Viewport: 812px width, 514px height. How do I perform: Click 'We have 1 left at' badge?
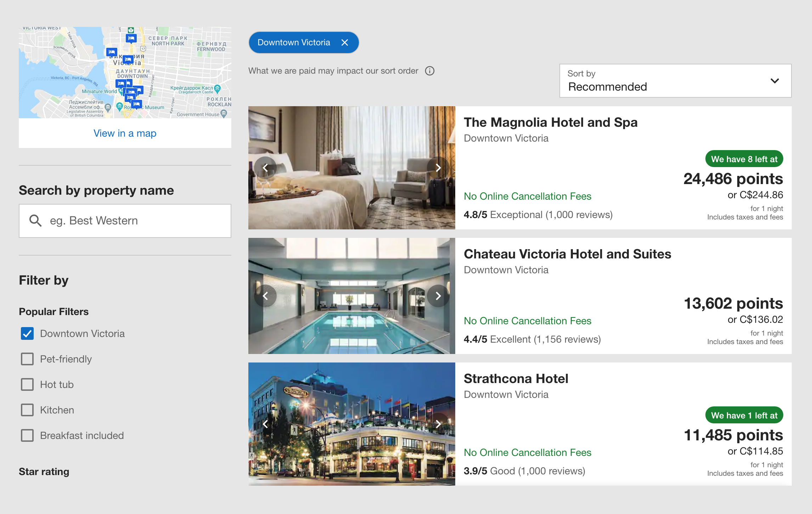[x=744, y=415]
